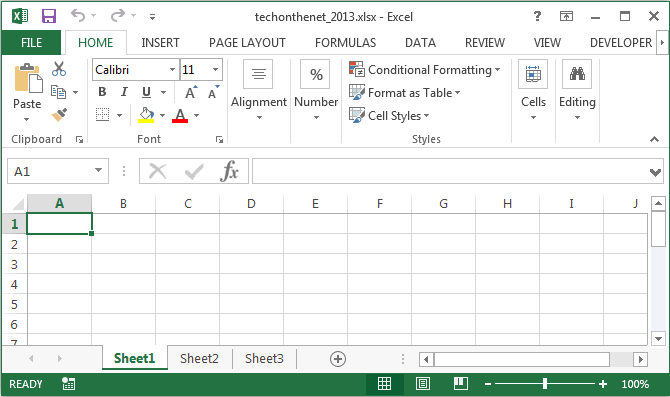
Task: Open Excel Help question mark
Action: pos(537,16)
